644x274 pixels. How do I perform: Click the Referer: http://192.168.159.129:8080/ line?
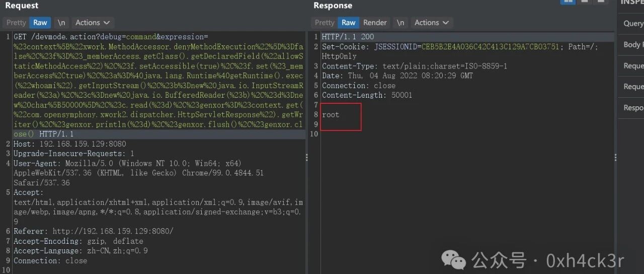[94, 231]
